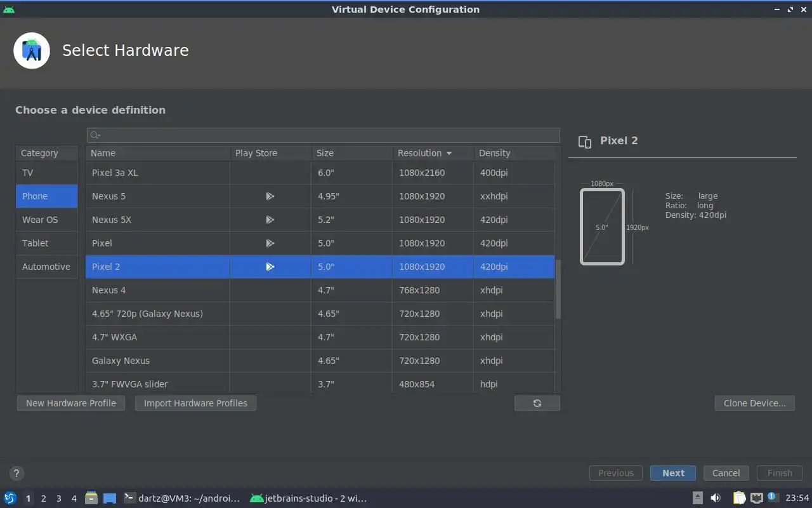Open the update notification tray icon
Image resolution: width=812 pixels, height=508 pixels.
click(x=772, y=497)
